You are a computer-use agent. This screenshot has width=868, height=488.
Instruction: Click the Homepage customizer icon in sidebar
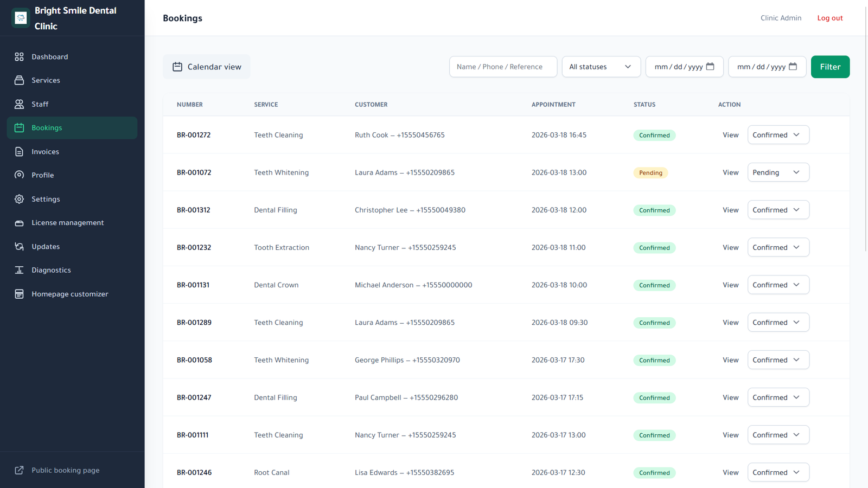pos(19,294)
